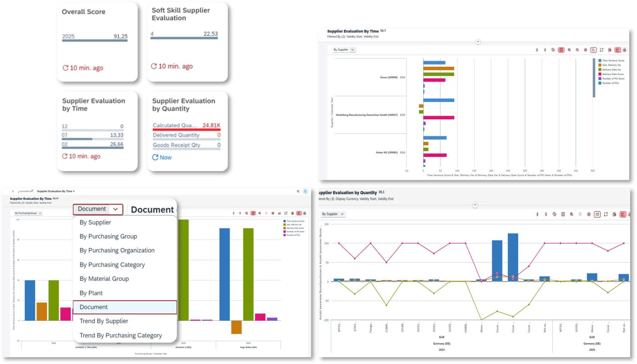Click zoom out icon in top-right chart toolbar

click(x=577, y=50)
